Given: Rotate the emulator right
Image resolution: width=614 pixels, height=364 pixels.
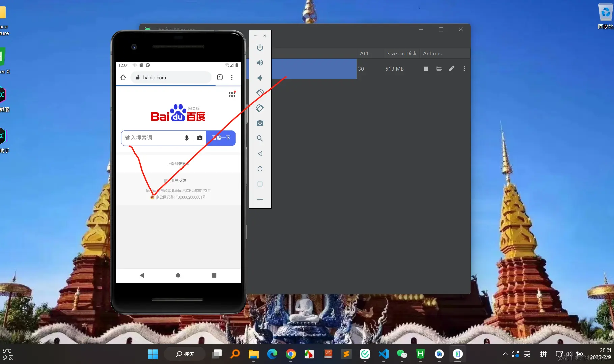Looking at the screenshot, I should point(260,108).
